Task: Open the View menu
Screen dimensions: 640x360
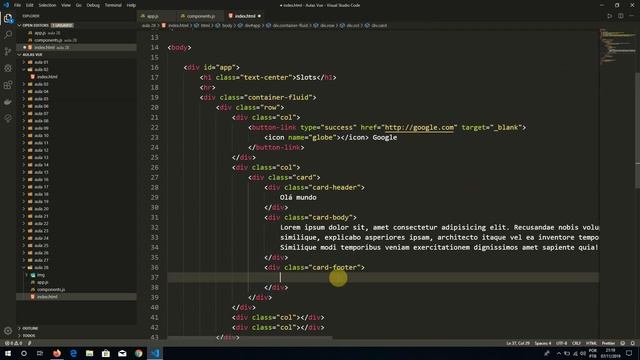Action: click(x=66, y=5)
